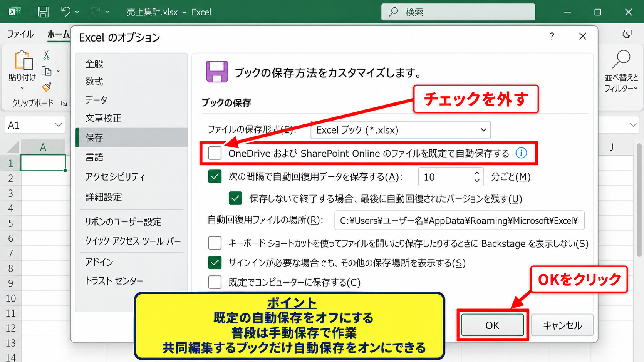Click the Undo arrow icon
This screenshot has width=644, height=362.
[65, 12]
